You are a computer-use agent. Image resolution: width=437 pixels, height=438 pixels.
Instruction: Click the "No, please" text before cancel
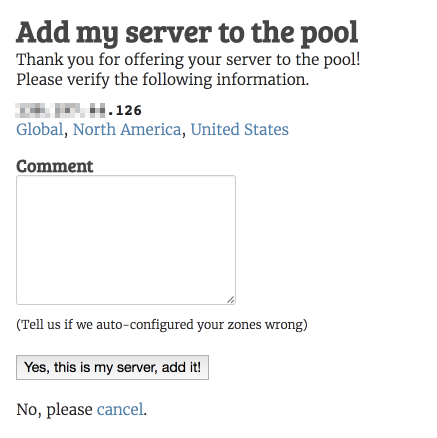(x=55, y=410)
